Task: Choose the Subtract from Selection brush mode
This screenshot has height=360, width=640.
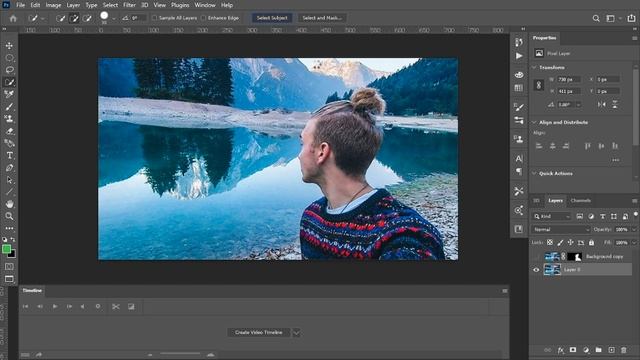Action: pyautogui.click(x=87, y=18)
